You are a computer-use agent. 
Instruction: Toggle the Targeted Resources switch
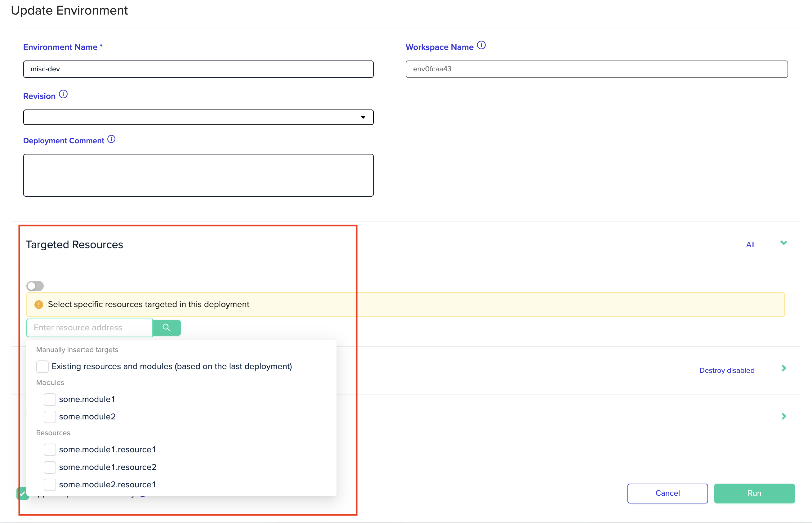click(35, 286)
